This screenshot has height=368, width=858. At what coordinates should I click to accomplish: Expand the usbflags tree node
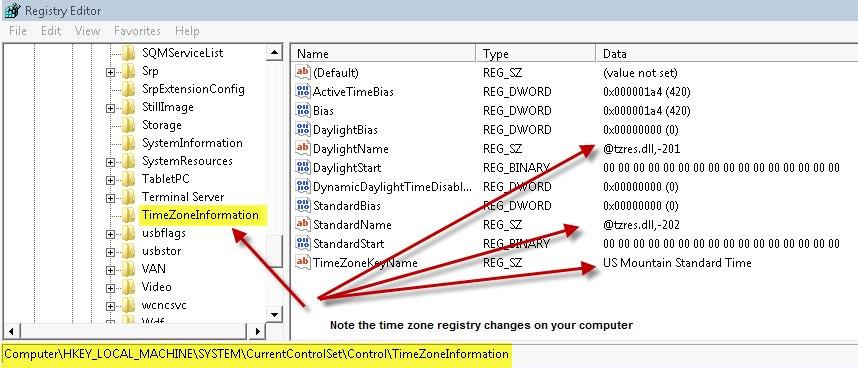click(111, 234)
